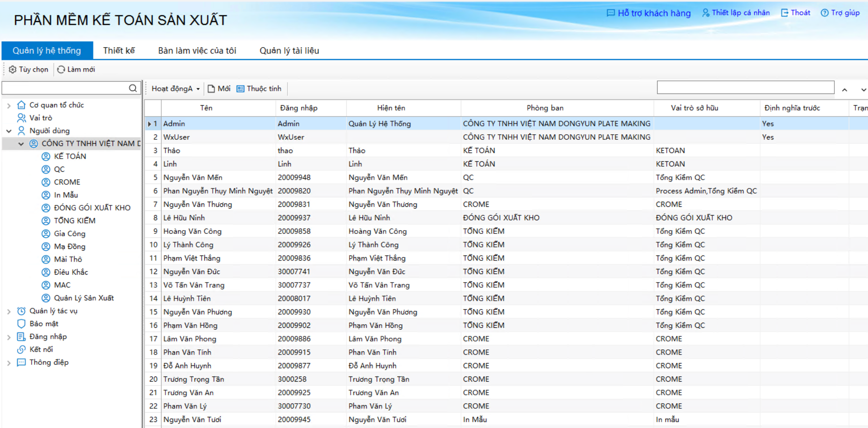Click the search magnifier icon in sidebar
868x428 pixels.
tap(133, 88)
